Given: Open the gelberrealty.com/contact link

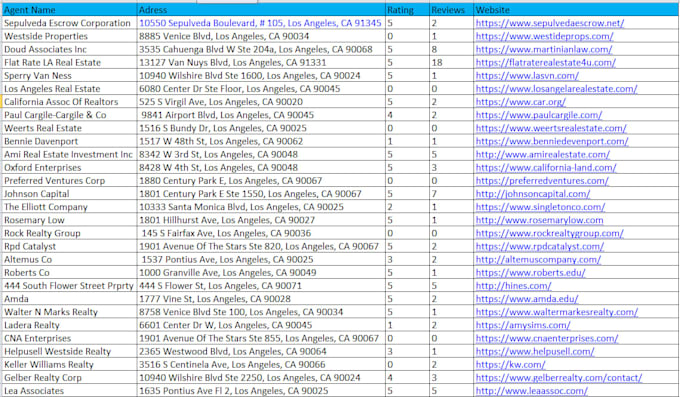Looking at the screenshot, I should 559,378.
